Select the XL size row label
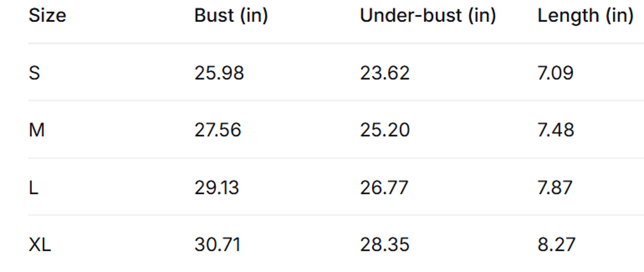Screen dimensions: 644x272 [x=40, y=244]
